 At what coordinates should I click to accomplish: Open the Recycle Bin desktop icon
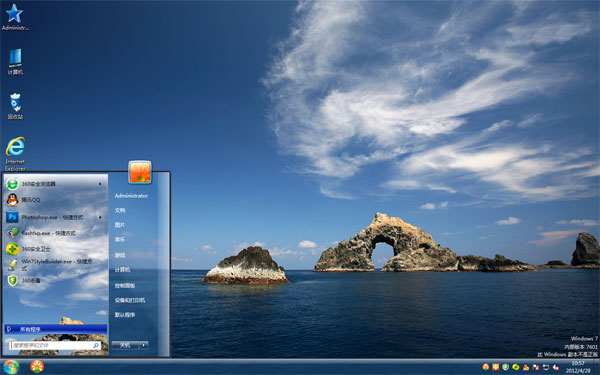pos(15,106)
